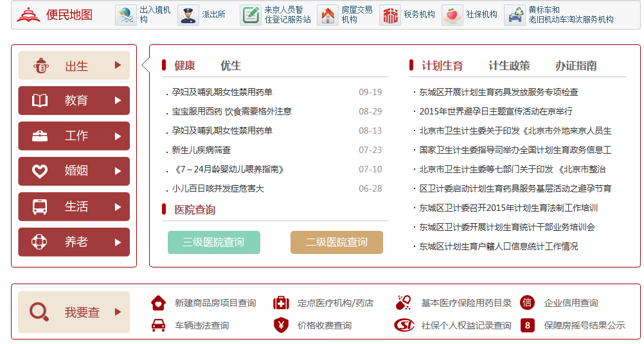Expand the 工作 category arrow
644x344 pixels.
pos(118,136)
